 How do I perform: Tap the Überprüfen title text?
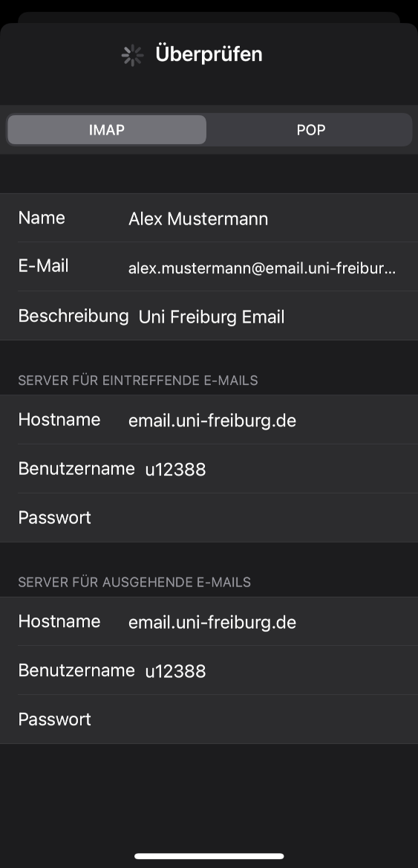click(209, 54)
